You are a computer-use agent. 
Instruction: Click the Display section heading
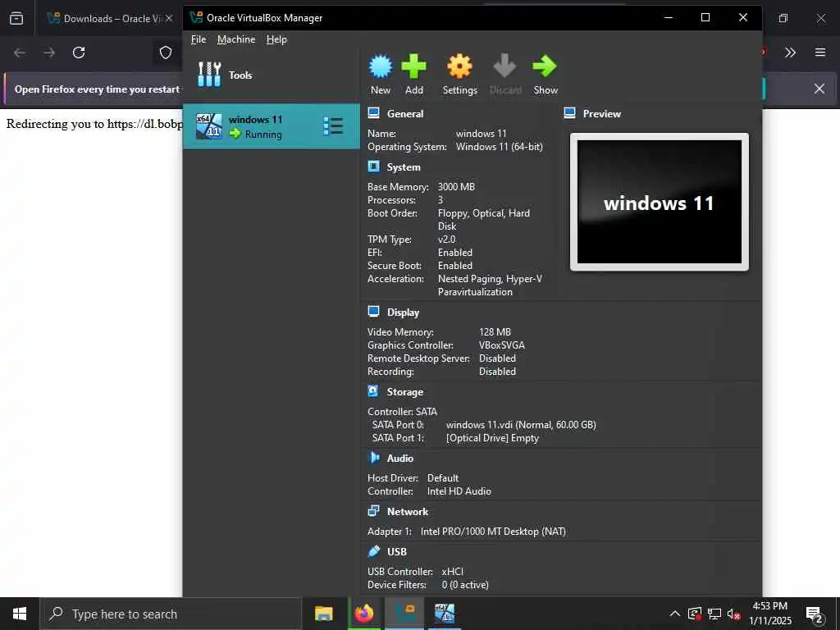click(x=403, y=313)
